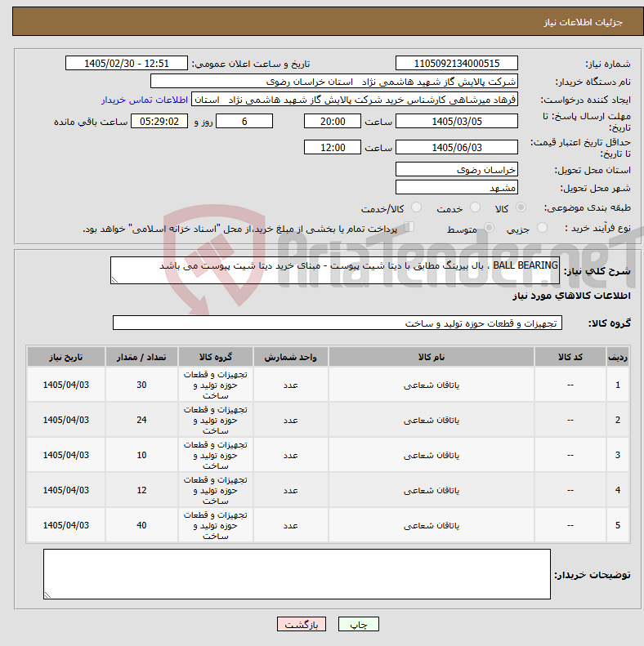Click یاتاقان شعاعی item name in row 1
644x646 pixels.
[x=432, y=385]
